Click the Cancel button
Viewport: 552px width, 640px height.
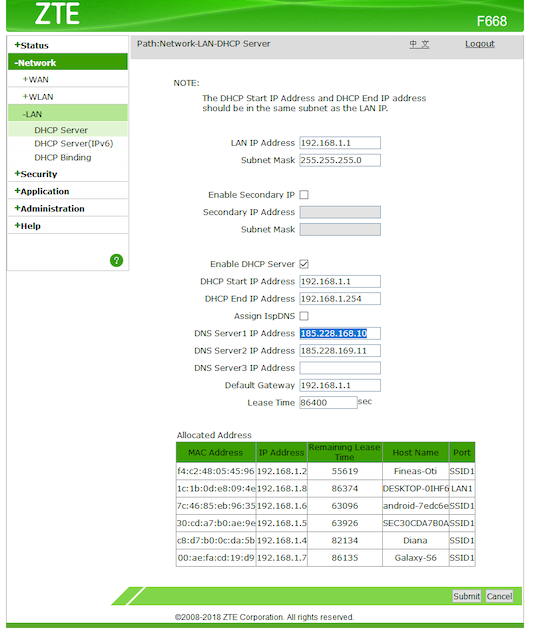tap(499, 596)
